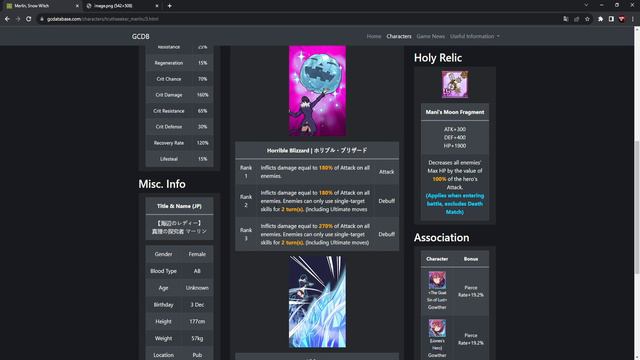640x360 pixels.
Task: Click the Rank 2 Debuff type cell
Action: 386,201
